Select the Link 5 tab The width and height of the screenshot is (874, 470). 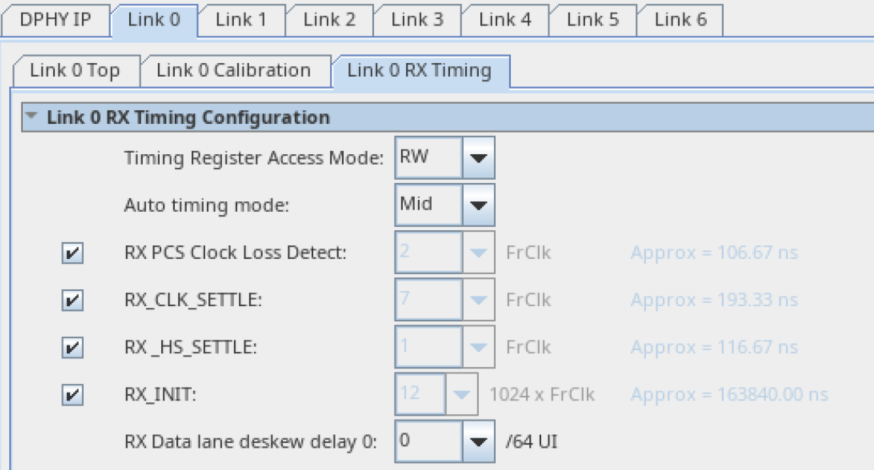(593, 19)
